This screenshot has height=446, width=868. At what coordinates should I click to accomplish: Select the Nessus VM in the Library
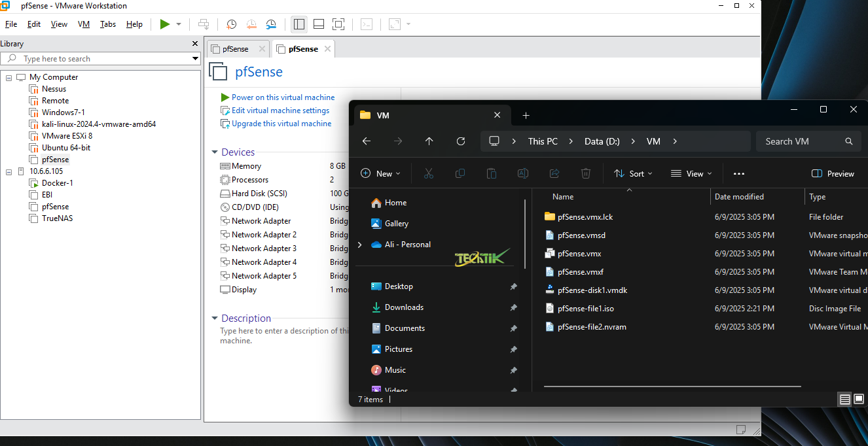pos(54,89)
